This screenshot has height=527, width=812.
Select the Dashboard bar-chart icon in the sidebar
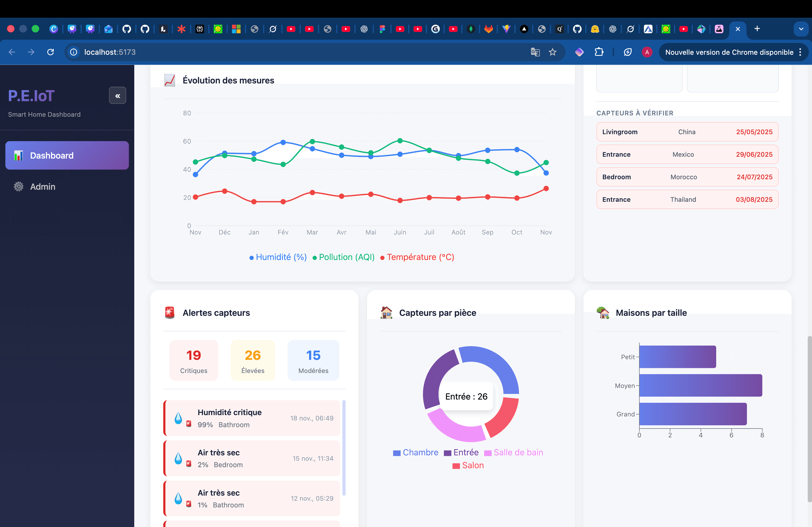pos(19,155)
